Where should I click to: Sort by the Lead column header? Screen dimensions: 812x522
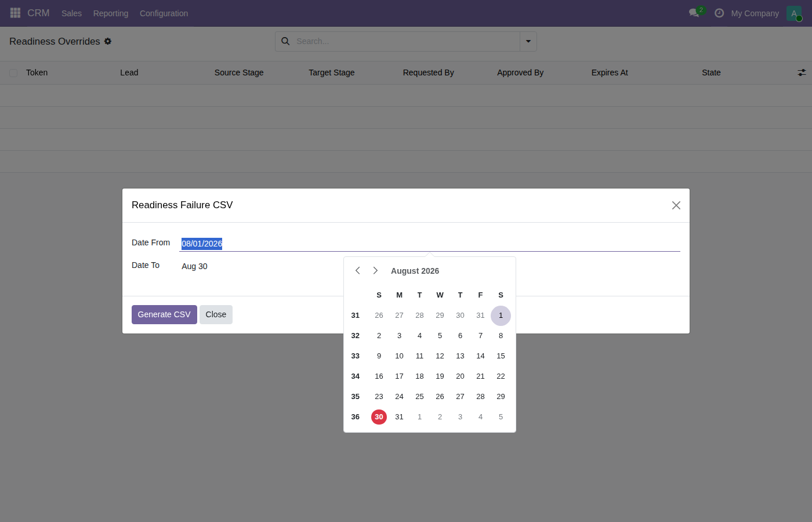[x=129, y=72]
